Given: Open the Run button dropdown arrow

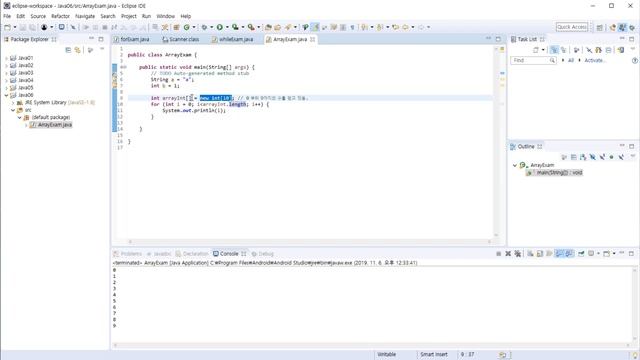Looking at the screenshot, I should point(227,27).
